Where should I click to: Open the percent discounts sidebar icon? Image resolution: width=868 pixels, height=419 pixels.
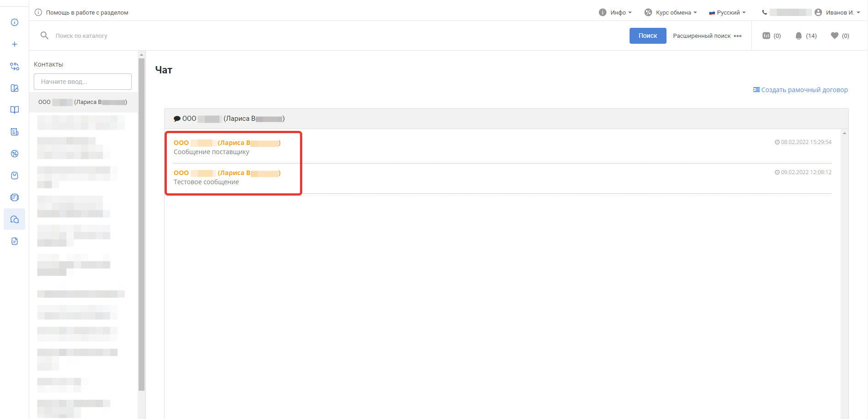click(x=15, y=154)
